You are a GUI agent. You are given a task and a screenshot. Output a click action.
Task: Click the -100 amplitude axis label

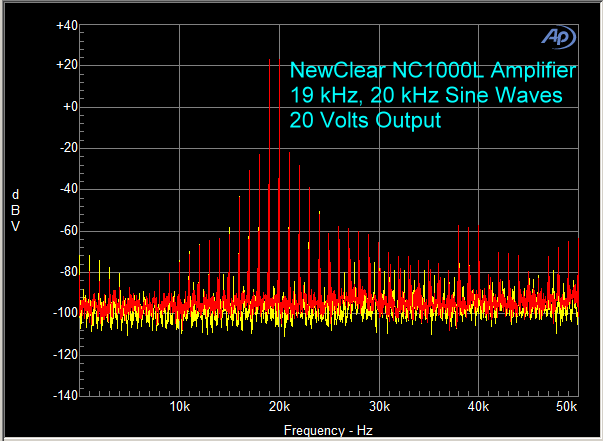tap(65, 313)
